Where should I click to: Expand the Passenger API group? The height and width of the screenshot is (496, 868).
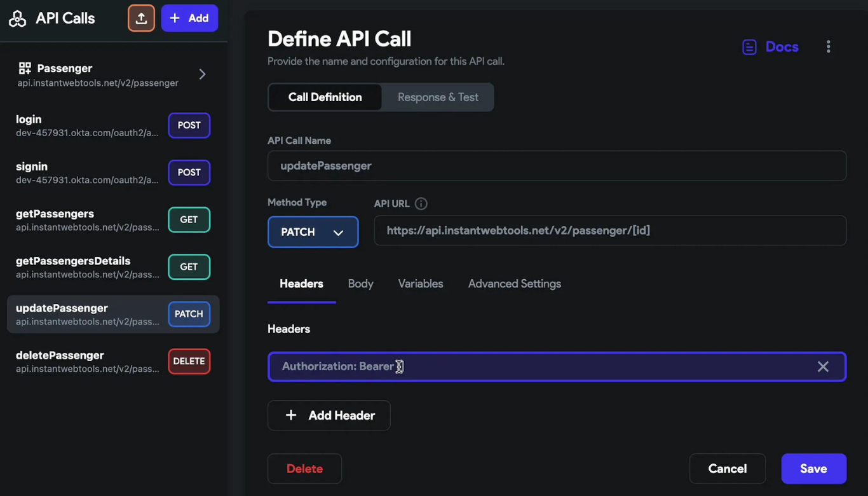pyautogui.click(x=202, y=74)
